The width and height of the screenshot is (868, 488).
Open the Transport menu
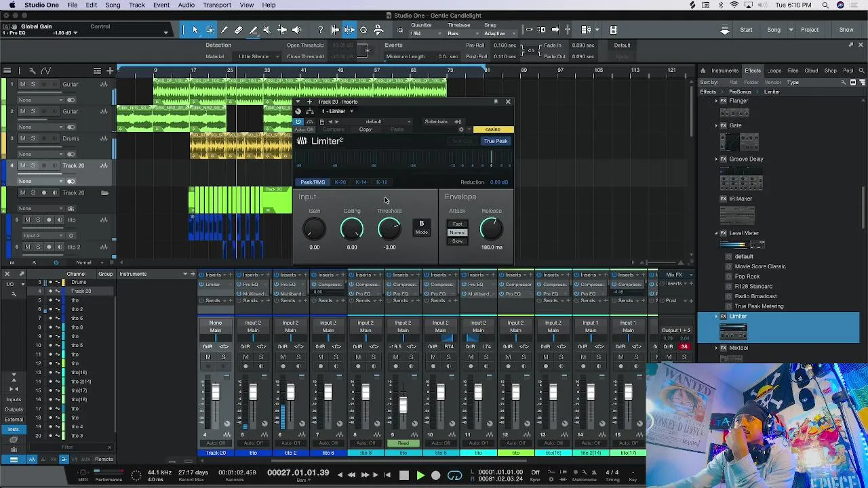point(217,5)
